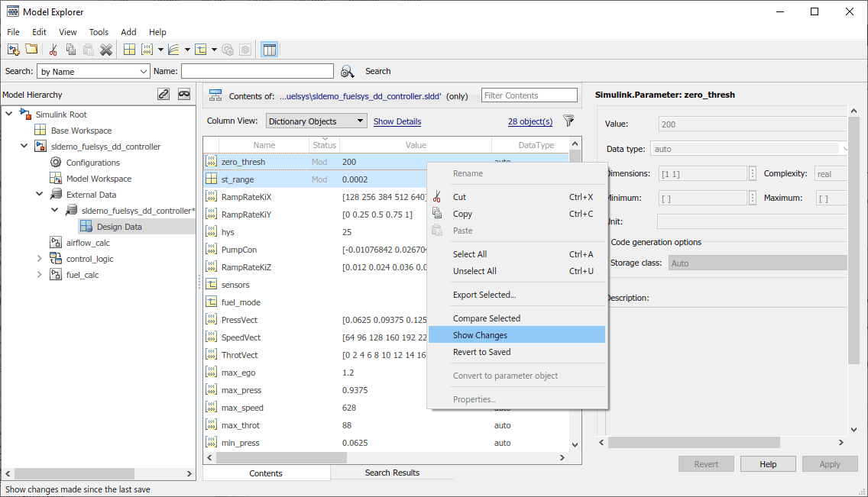Click the Cut scissors icon in toolbar

point(53,50)
